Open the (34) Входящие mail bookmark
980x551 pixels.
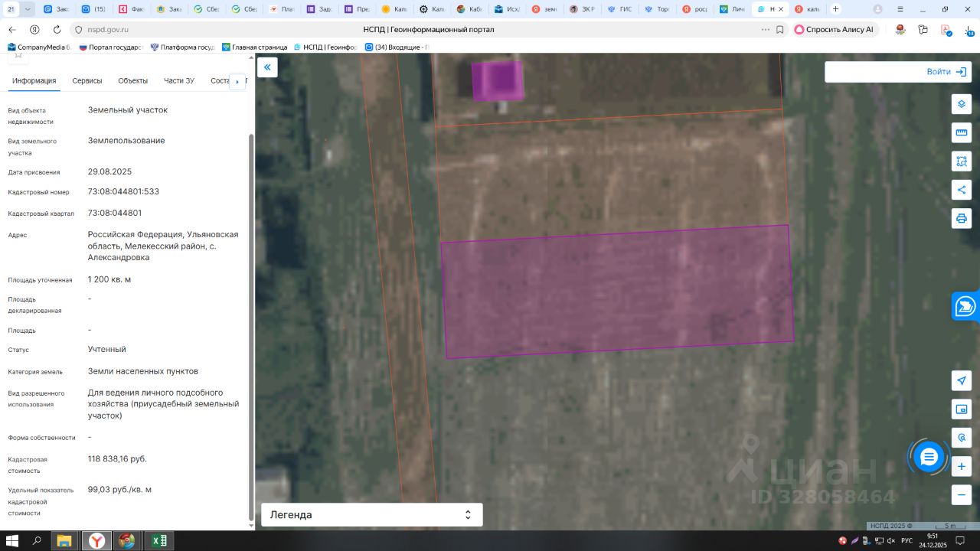point(397,47)
